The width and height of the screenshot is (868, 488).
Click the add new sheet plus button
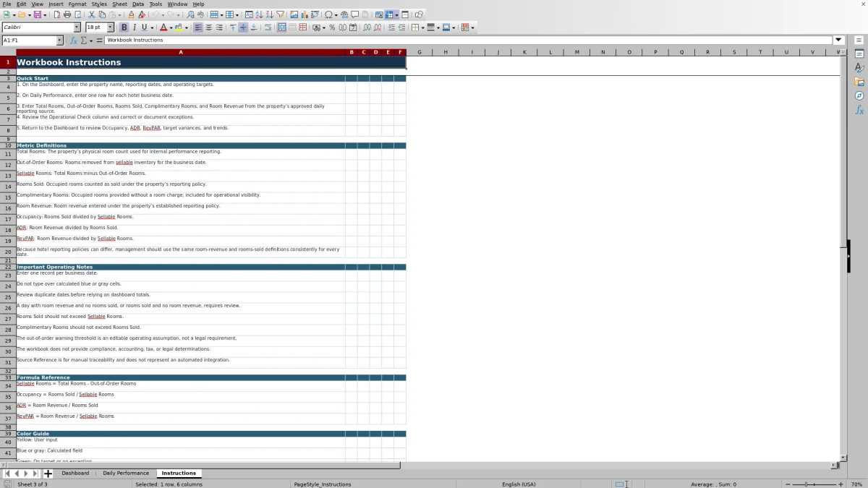point(48,474)
